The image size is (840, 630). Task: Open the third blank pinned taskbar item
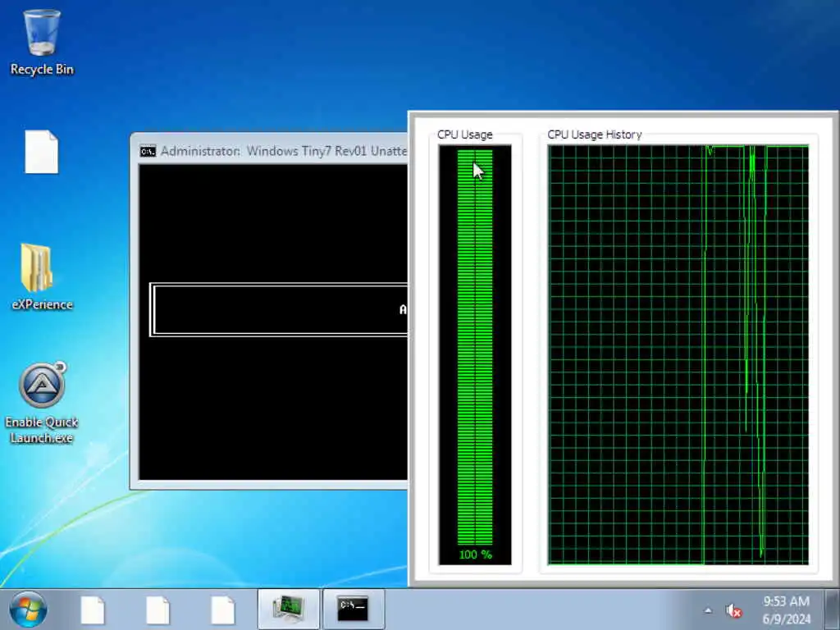(222, 609)
